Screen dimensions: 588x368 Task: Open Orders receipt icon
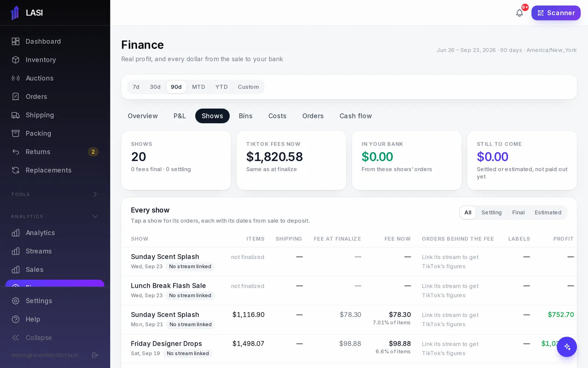pyautogui.click(x=15, y=97)
